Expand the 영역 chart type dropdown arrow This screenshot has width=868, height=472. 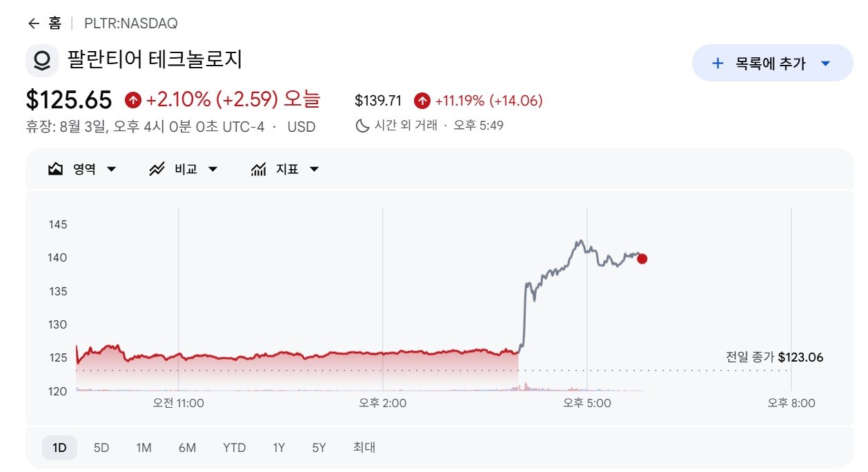(111, 169)
